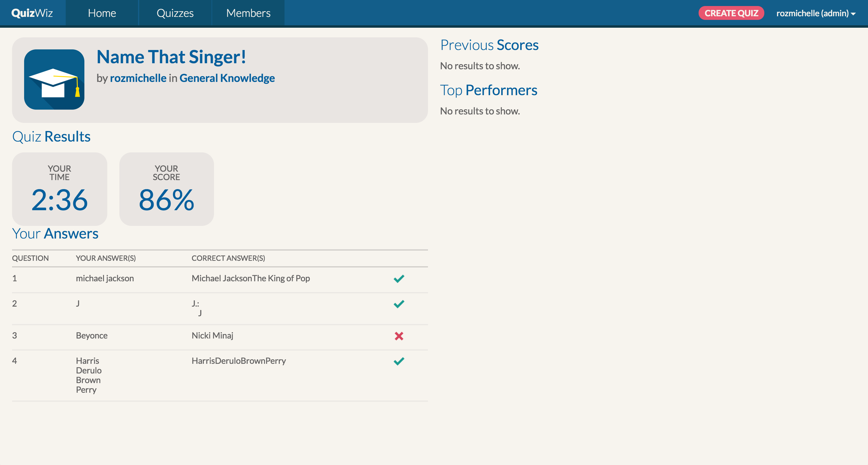
Task: Click the QuizWiz logo
Action: (32, 13)
